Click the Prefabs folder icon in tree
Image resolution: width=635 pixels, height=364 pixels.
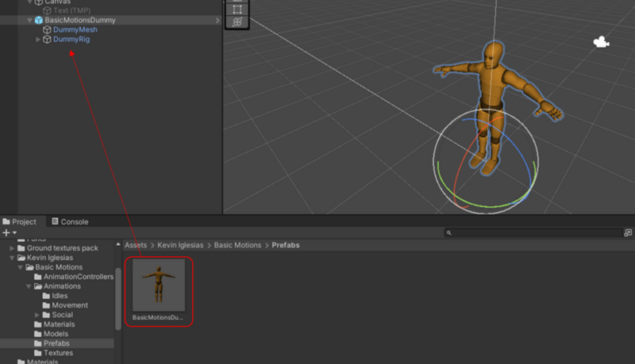38,343
